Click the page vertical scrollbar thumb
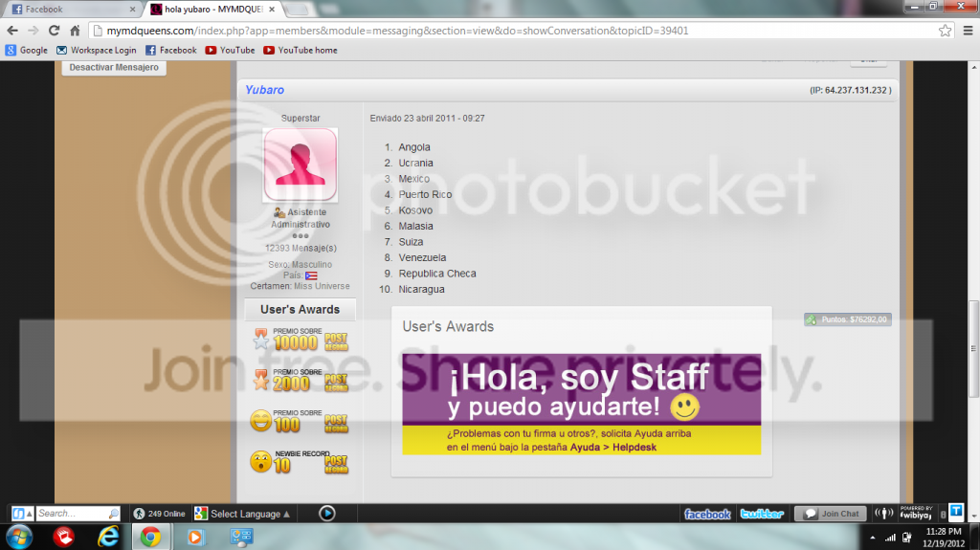This screenshot has width=980, height=550. [973, 349]
